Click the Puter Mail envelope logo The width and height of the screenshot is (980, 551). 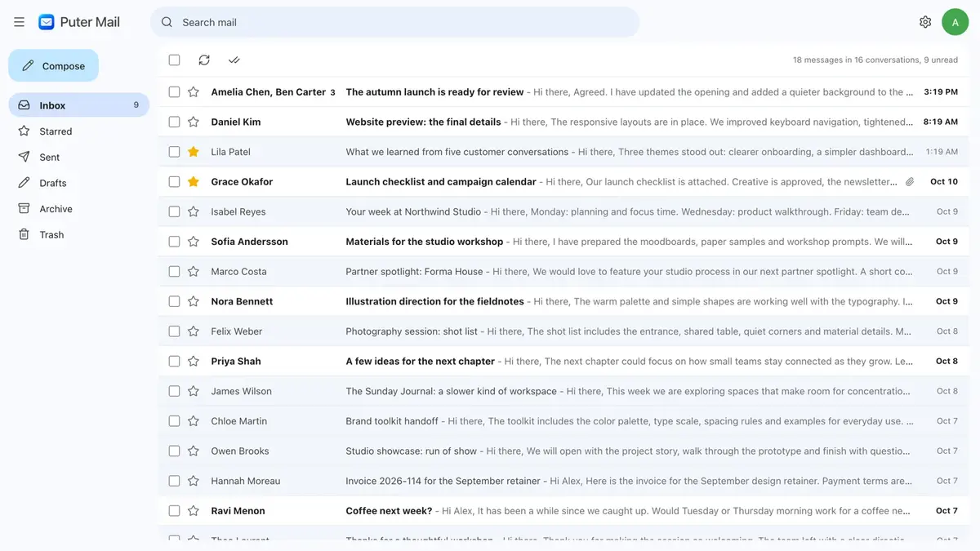47,22
